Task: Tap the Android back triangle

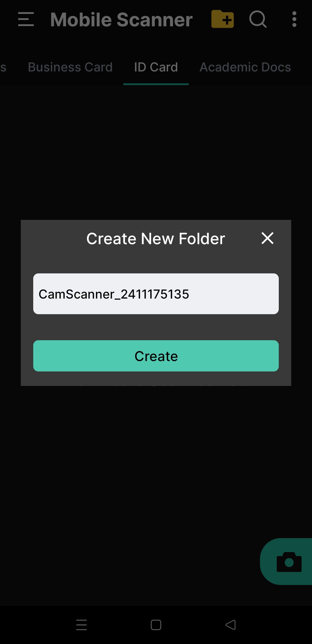Action: pos(231,625)
